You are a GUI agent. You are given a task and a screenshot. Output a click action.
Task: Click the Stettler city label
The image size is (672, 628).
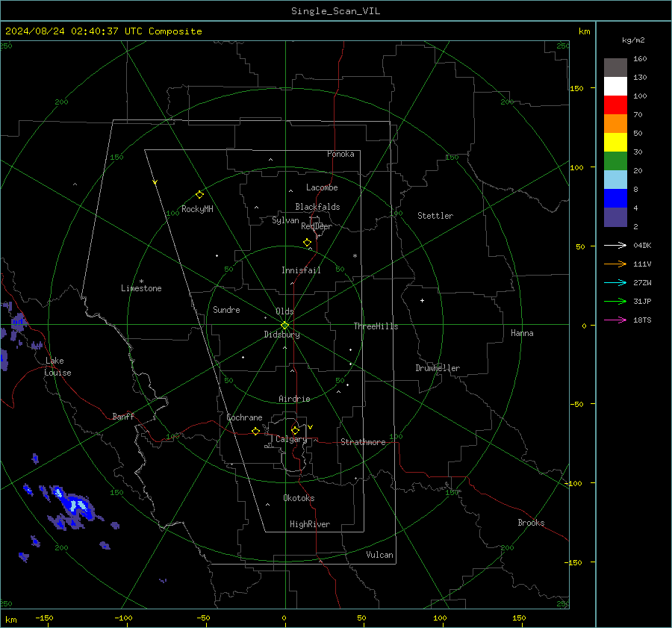click(x=435, y=216)
